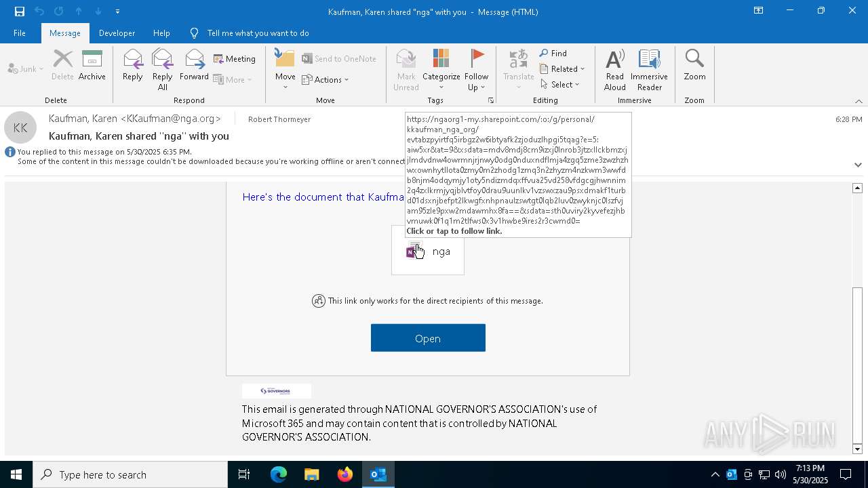Open the Tags dialog launcher
The height and width of the screenshot is (488, 868).
click(x=490, y=100)
